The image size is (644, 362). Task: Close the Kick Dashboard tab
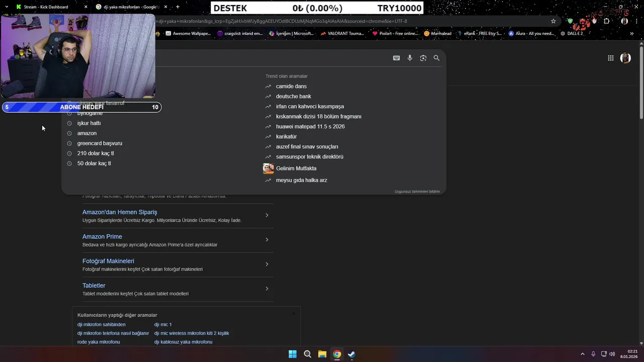tap(86, 7)
